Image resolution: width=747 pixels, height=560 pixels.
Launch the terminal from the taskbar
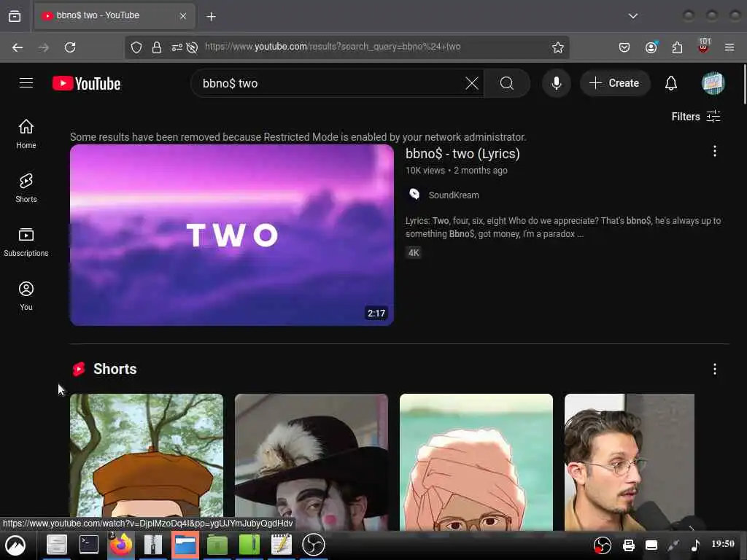88,545
